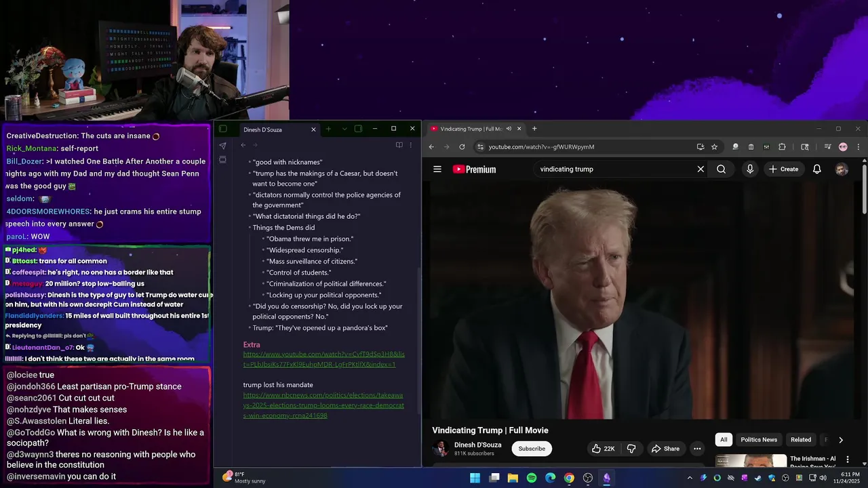Show more filter chips arrow

pyautogui.click(x=841, y=440)
